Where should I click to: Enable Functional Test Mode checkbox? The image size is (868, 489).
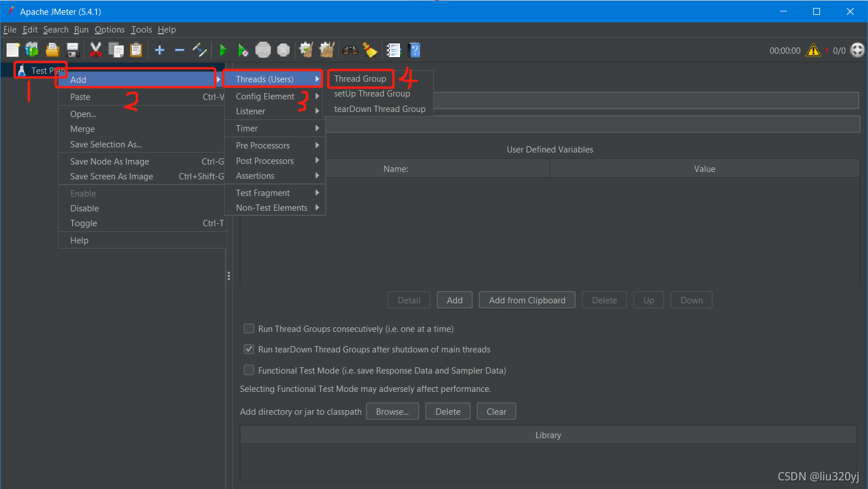249,370
